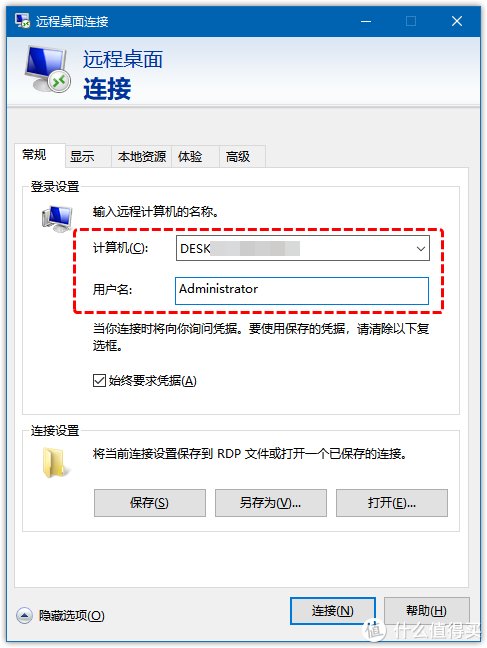Toggle the 始终要求凭据(A) checkbox
The image size is (487, 648).
tap(99, 380)
